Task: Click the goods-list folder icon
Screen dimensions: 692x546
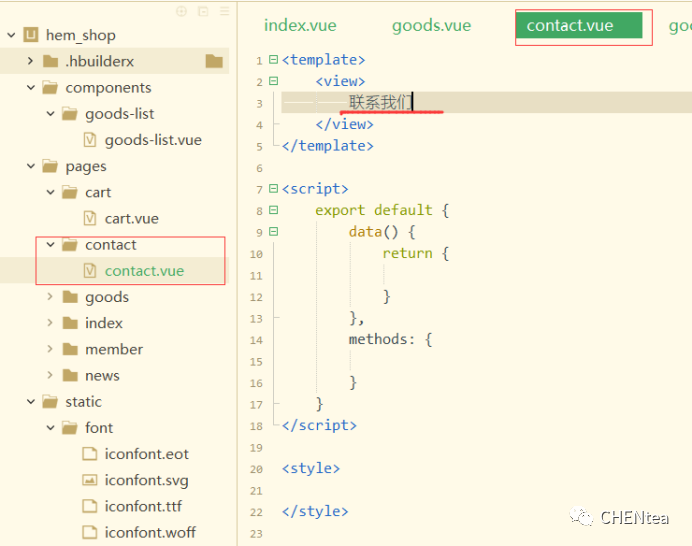Action: point(70,113)
